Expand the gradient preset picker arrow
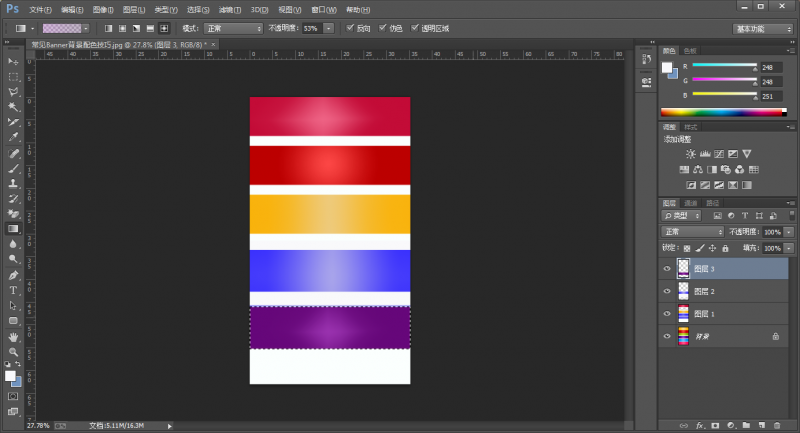The image size is (800, 433). (x=86, y=28)
